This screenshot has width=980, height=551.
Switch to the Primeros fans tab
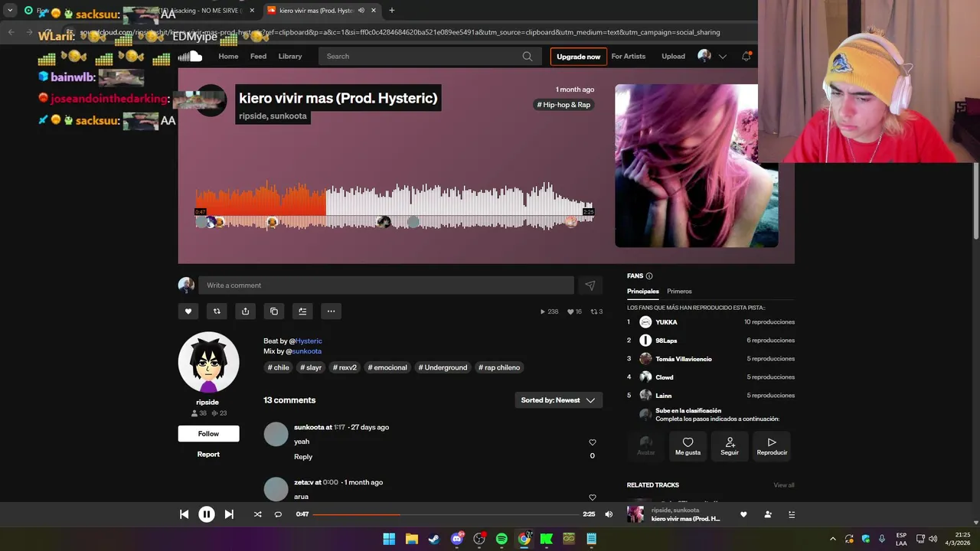(679, 292)
